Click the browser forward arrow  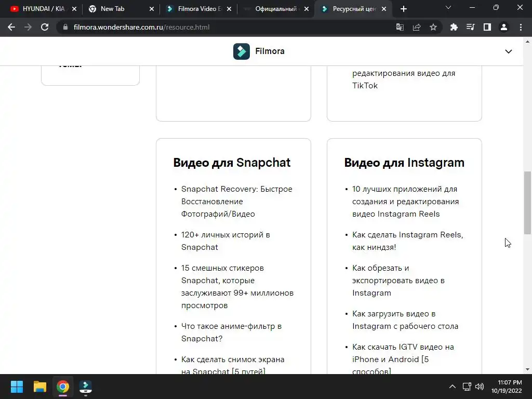click(x=28, y=27)
